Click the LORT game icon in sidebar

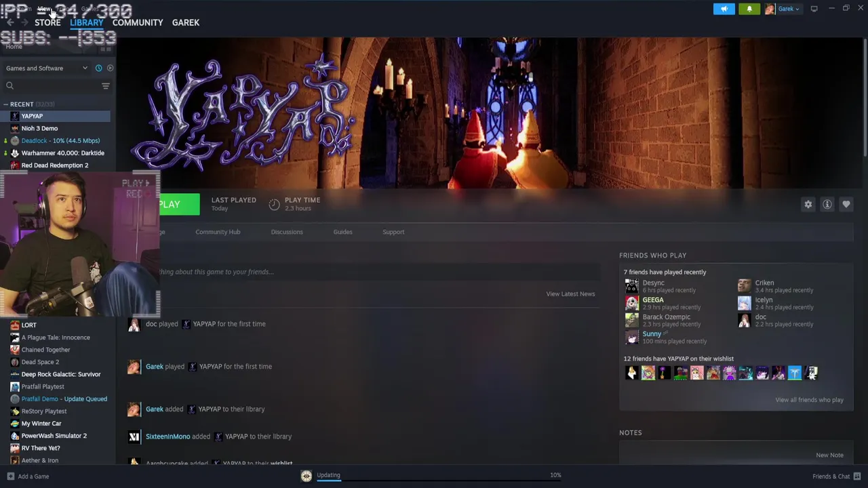(15, 325)
